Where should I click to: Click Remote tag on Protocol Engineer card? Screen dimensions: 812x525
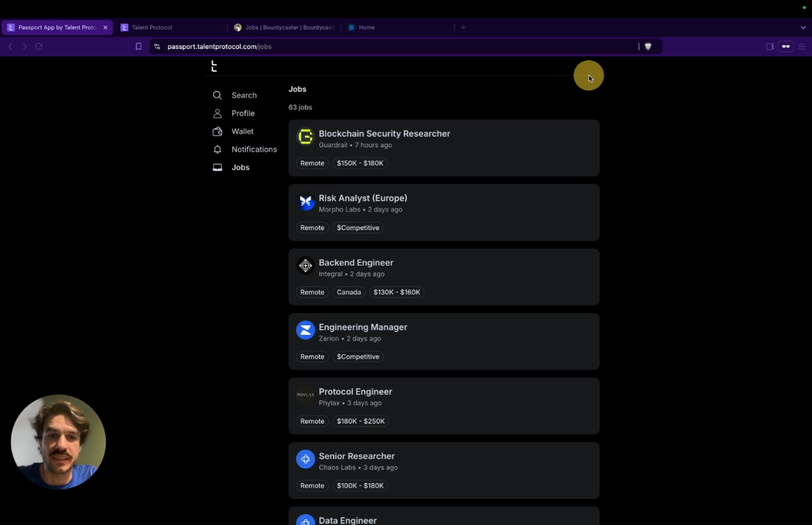click(313, 421)
